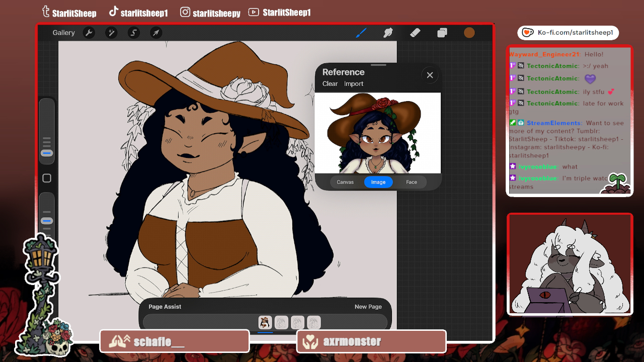Select the second page thumbnail in Page Assist

pos(281,322)
